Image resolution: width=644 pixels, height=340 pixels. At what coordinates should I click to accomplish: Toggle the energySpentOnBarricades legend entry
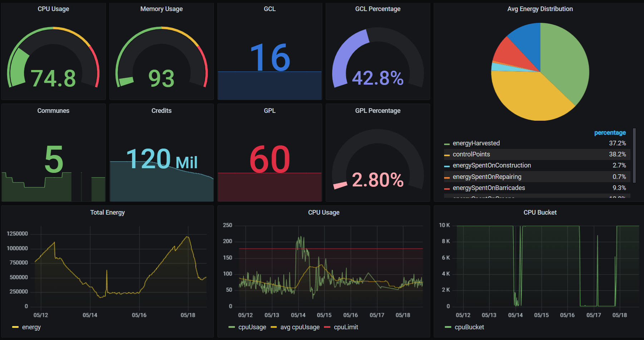tap(489, 188)
